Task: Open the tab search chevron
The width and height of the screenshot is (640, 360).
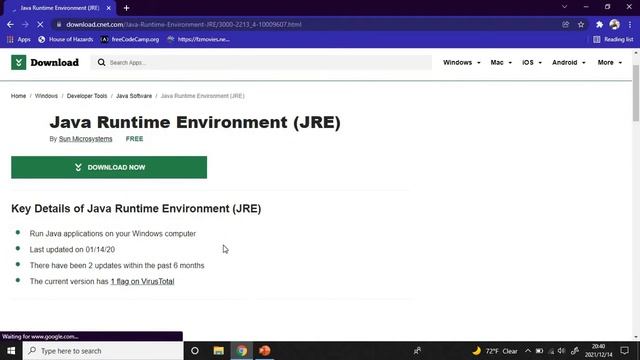Action: point(564,7)
